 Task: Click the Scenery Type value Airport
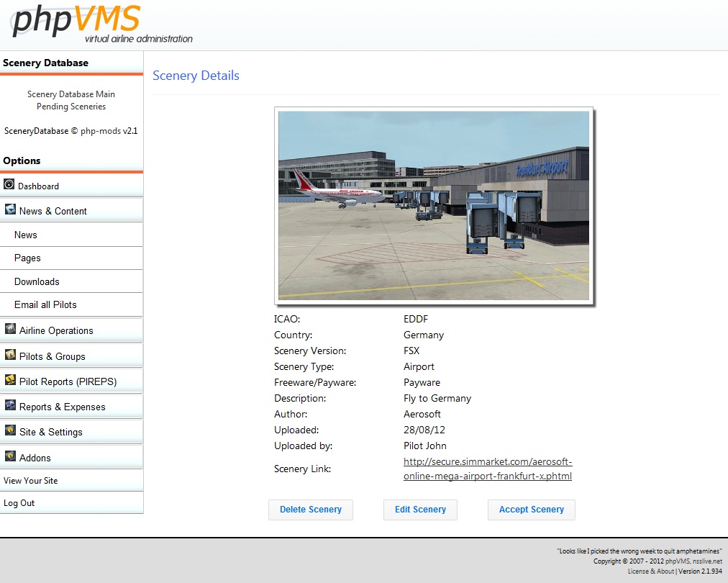[x=419, y=366]
